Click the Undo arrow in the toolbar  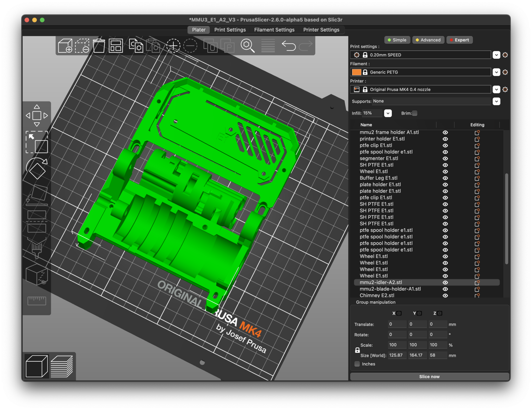tap(289, 46)
